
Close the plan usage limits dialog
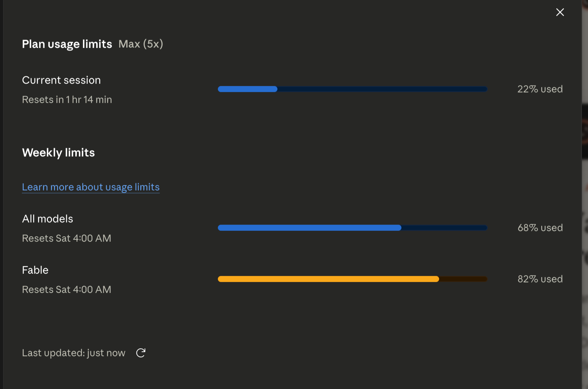click(560, 12)
